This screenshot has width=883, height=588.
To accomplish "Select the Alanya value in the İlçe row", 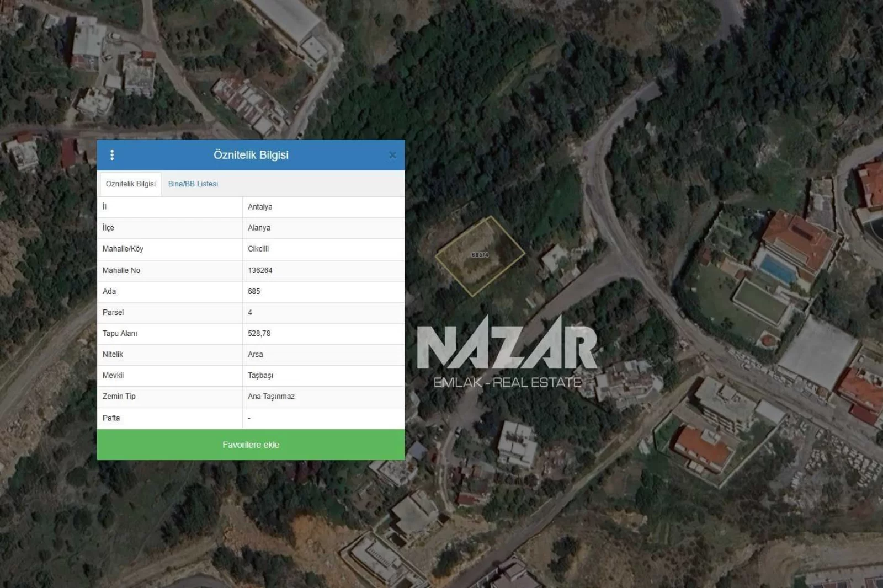I will click(x=259, y=228).
